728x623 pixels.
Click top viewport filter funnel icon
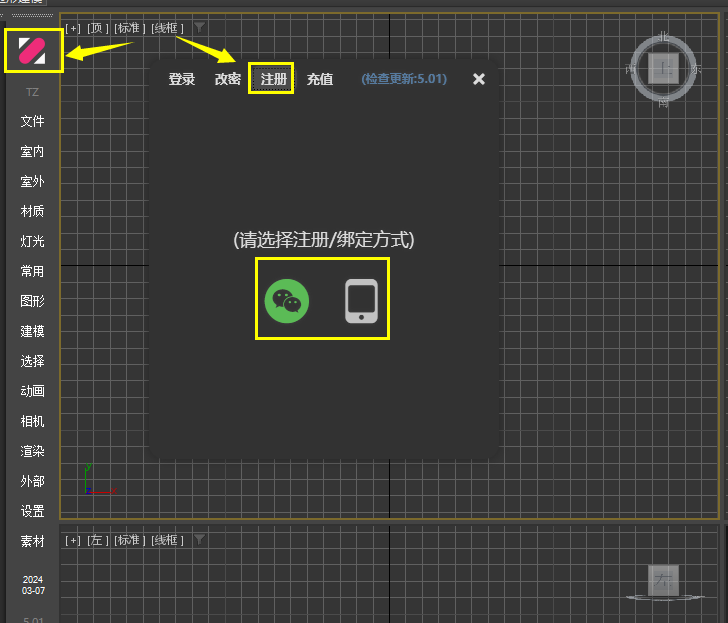pyautogui.click(x=199, y=28)
